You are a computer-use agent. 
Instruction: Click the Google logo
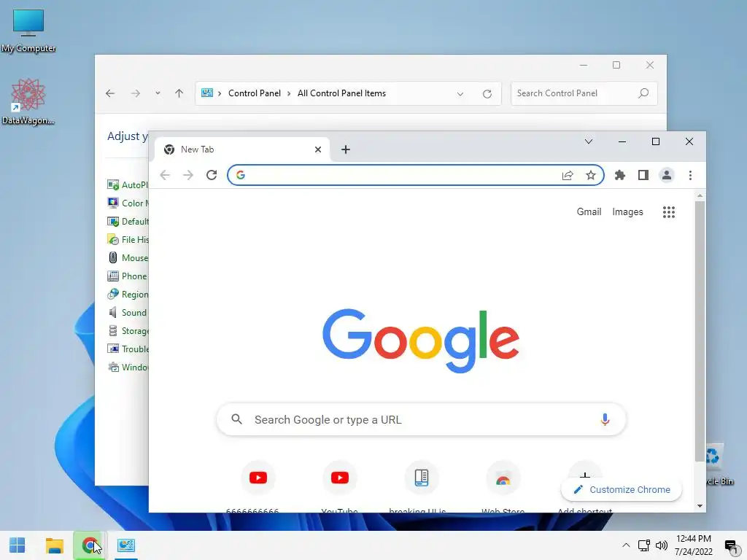421,341
